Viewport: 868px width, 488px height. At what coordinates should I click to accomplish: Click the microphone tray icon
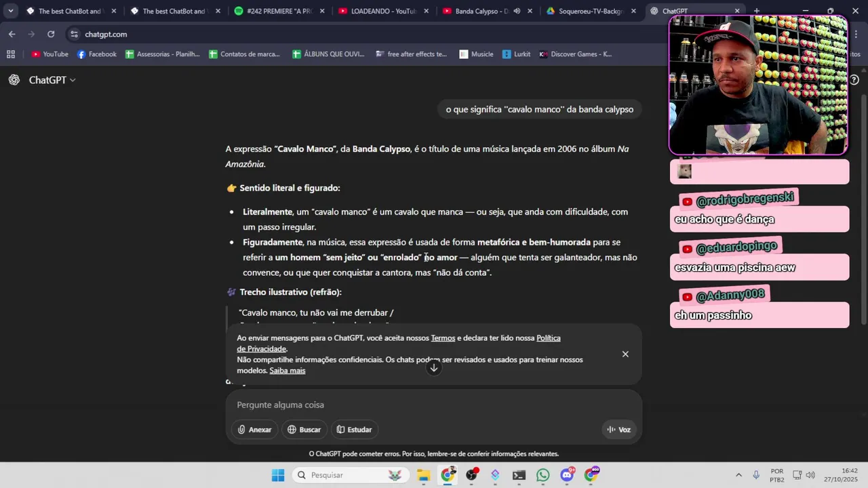coord(757,475)
